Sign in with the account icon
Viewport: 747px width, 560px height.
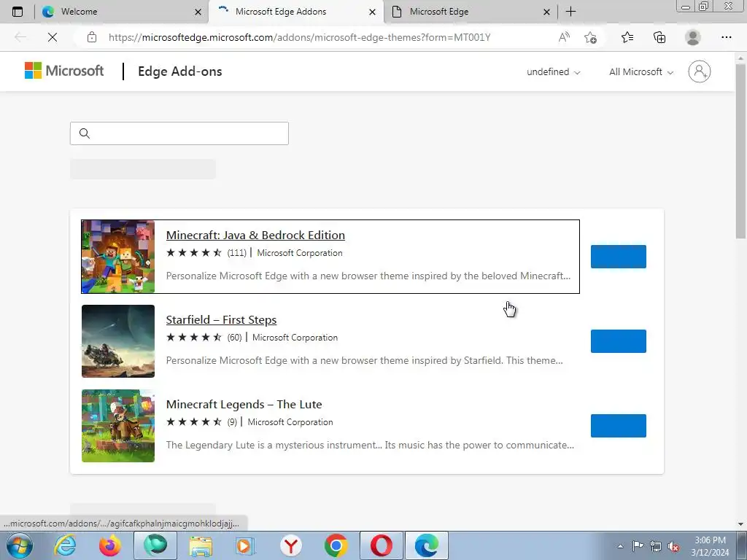(700, 71)
